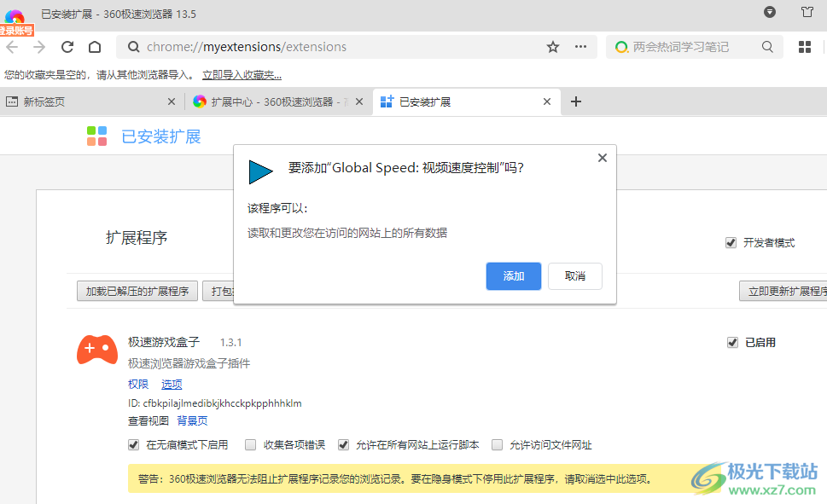Click the 已安装扩展 page heading
The width and height of the screenshot is (827, 504).
[160, 136]
